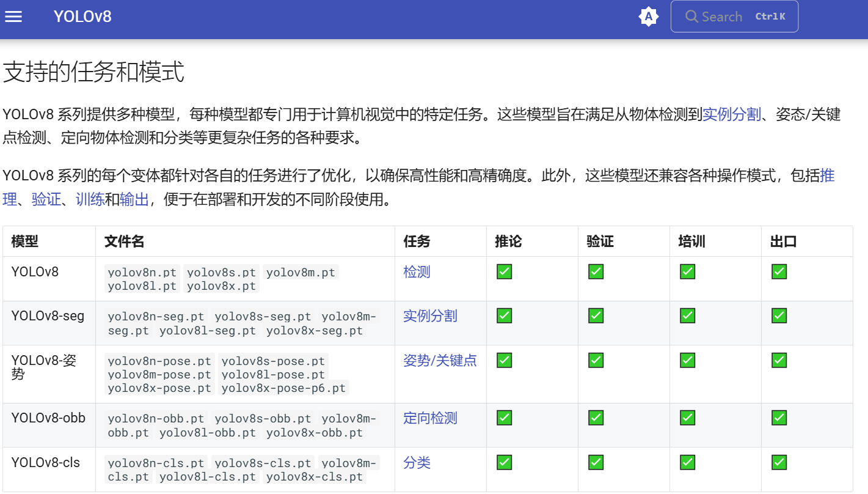868x494 pixels.
Task: Click the 培训 checkmark in the YOLOv8-seg row
Action: 687,315
